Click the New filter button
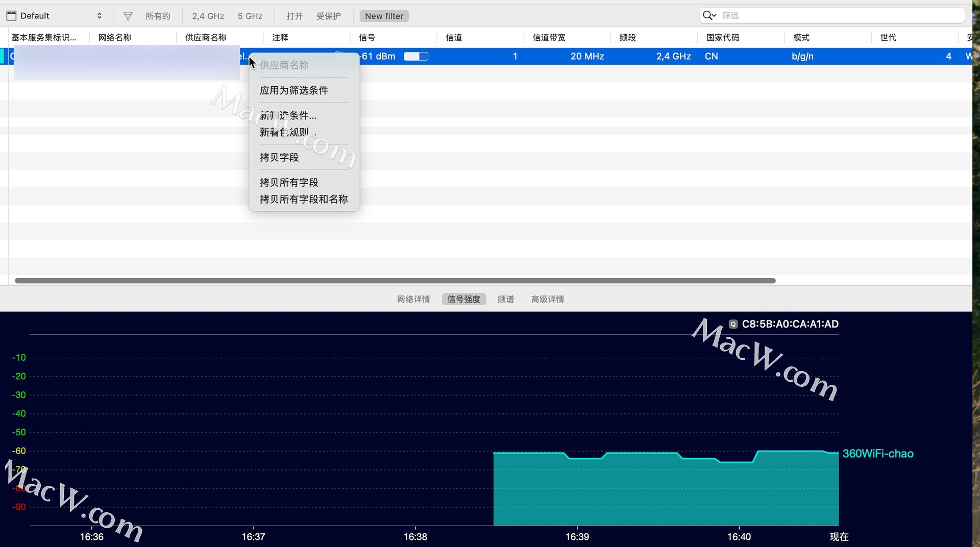 (384, 16)
